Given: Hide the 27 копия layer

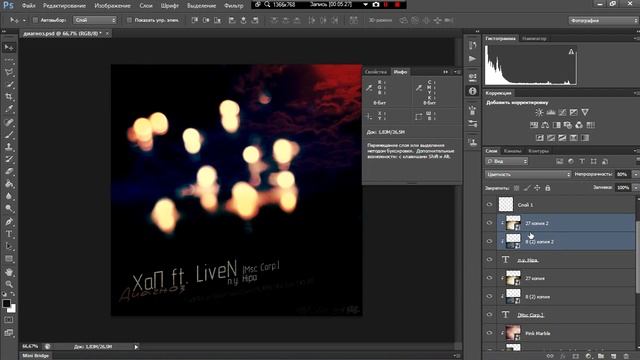Looking at the screenshot, I should point(489,278).
